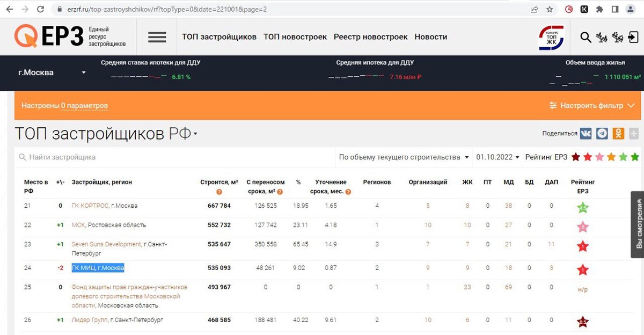Switch to the Новости menu section
The height and width of the screenshot is (335, 644).
click(431, 37)
